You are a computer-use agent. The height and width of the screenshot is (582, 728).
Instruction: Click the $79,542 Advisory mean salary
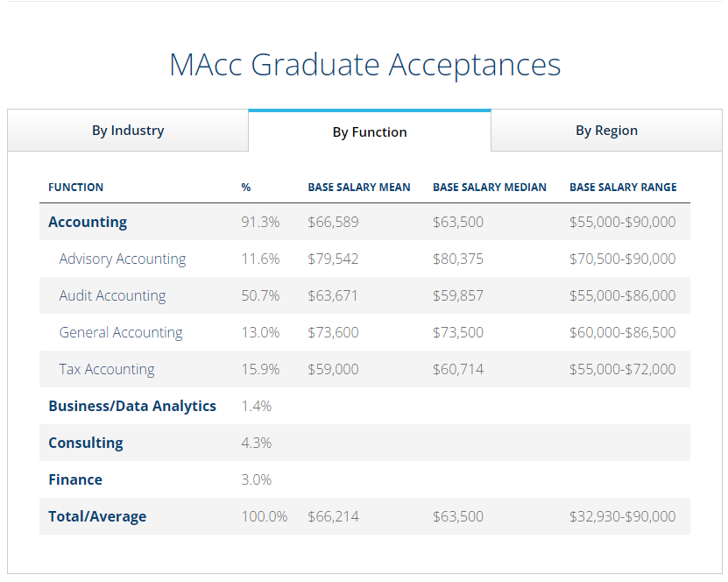(x=333, y=259)
